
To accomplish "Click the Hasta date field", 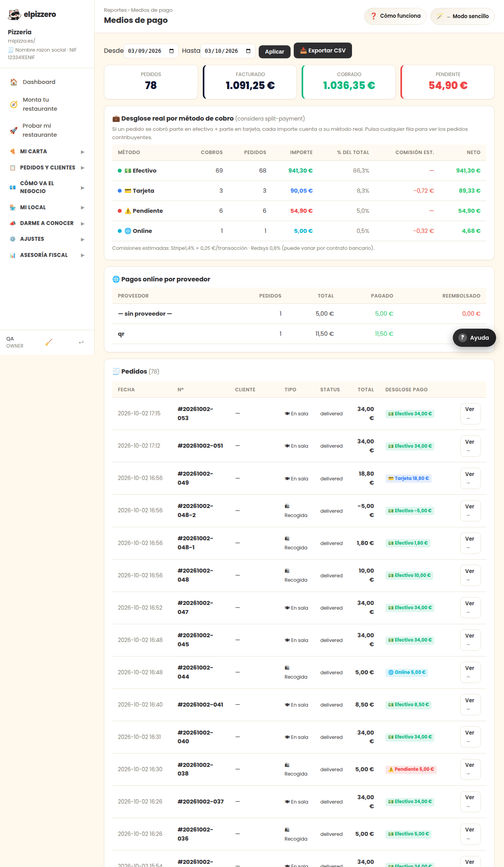I will 228,51.
